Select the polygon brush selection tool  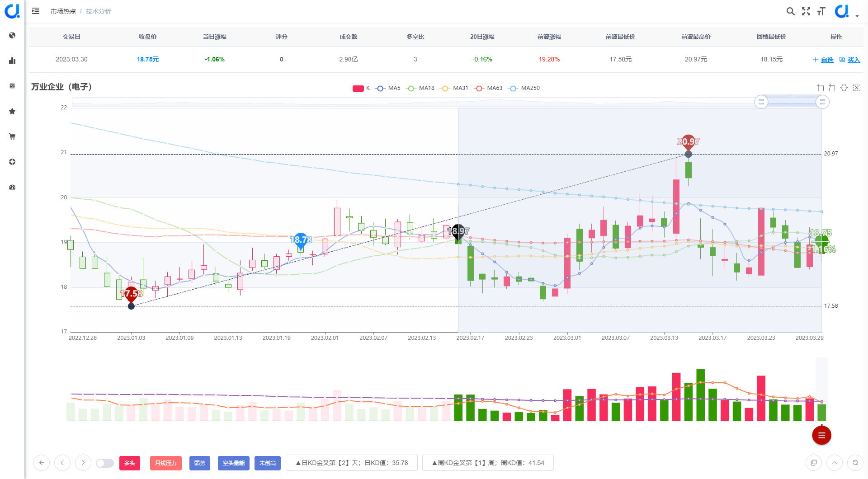844,88
